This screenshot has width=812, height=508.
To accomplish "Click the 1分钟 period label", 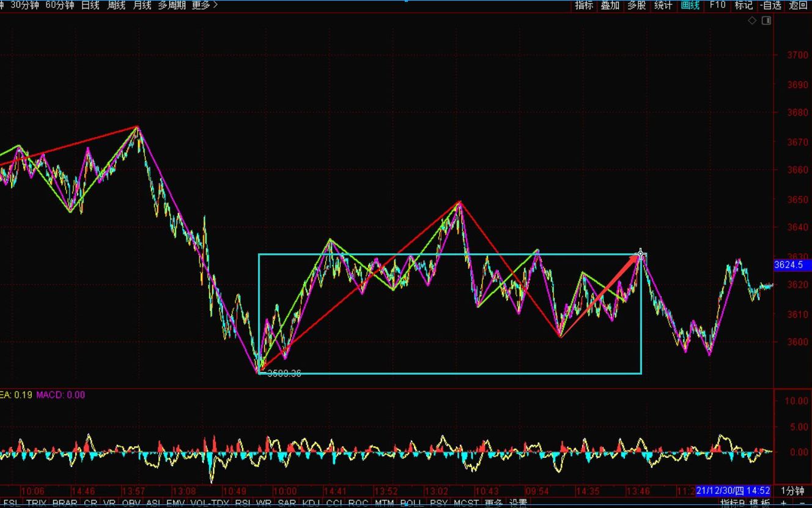I will tap(792, 491).
